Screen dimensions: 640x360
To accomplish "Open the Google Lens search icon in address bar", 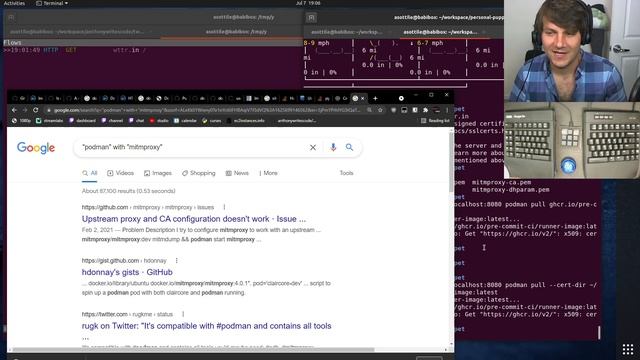I will [369, 110].
